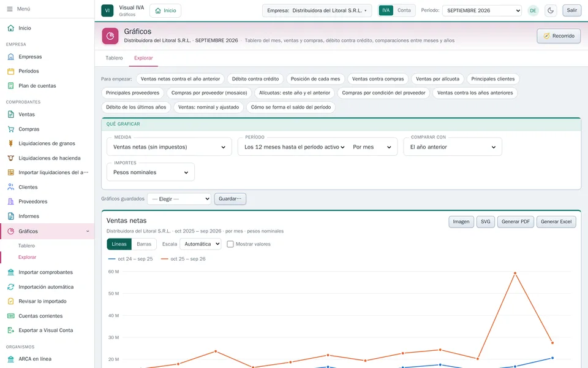The height and width of the screenshot is (368, 588).
Task: Choose the Ventas por alícuota preset
Action: point(437,79)
